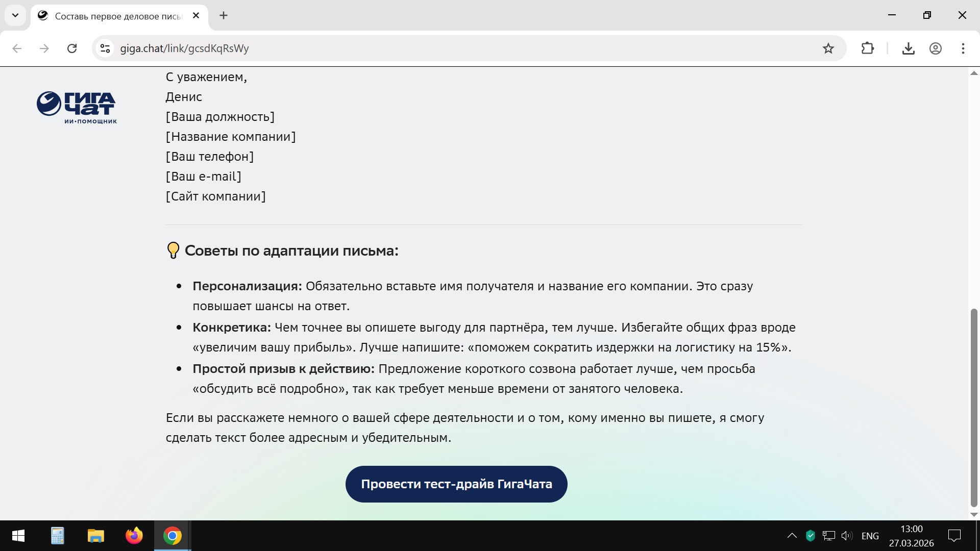
Task: Open the Windows Start menu
Action: coord(18,536)
